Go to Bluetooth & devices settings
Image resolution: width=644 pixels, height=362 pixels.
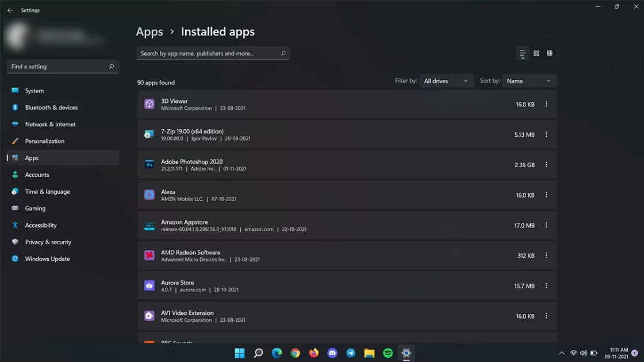pyautogui.click(x=51, y=107)
